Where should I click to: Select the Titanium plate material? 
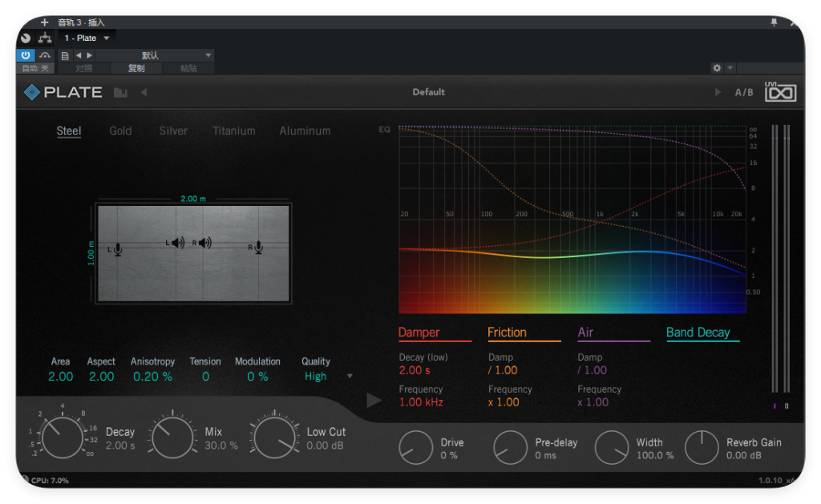tap(233, 131)
